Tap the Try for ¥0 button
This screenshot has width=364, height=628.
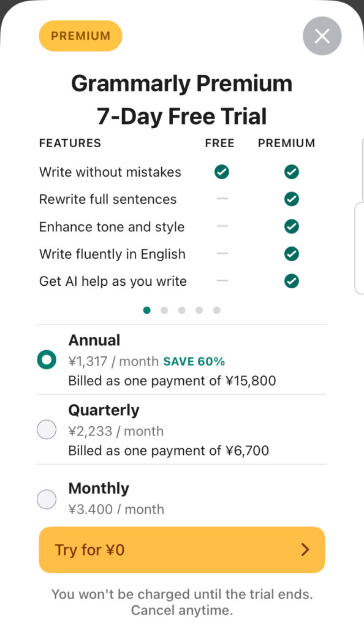click(182, 550)
